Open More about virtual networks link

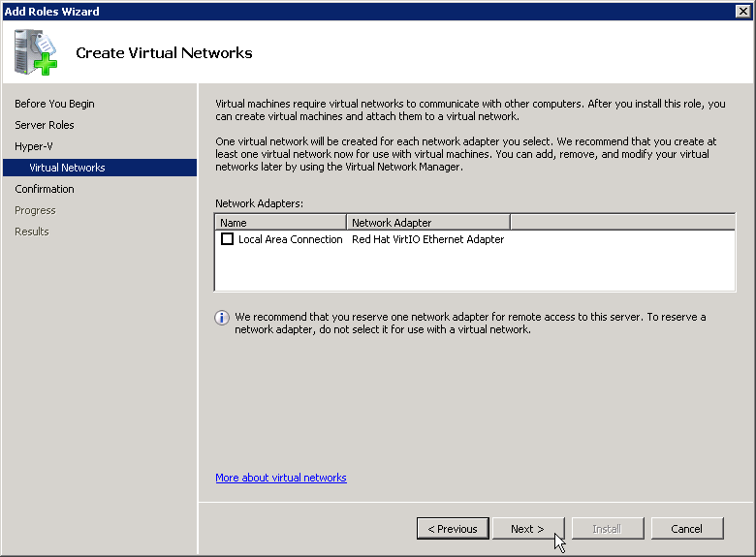point(281,478)
